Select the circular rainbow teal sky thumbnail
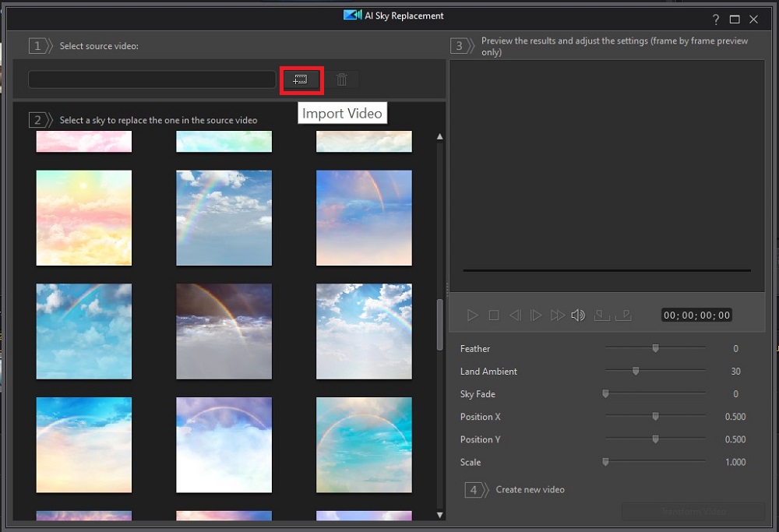 pyautogui.click(x=364, y=445)
